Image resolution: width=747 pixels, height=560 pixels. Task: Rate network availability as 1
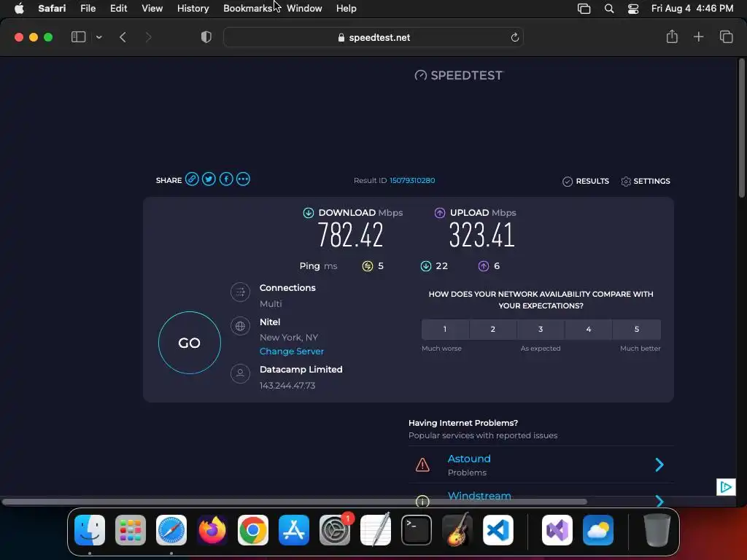click(x=445, y=329)
